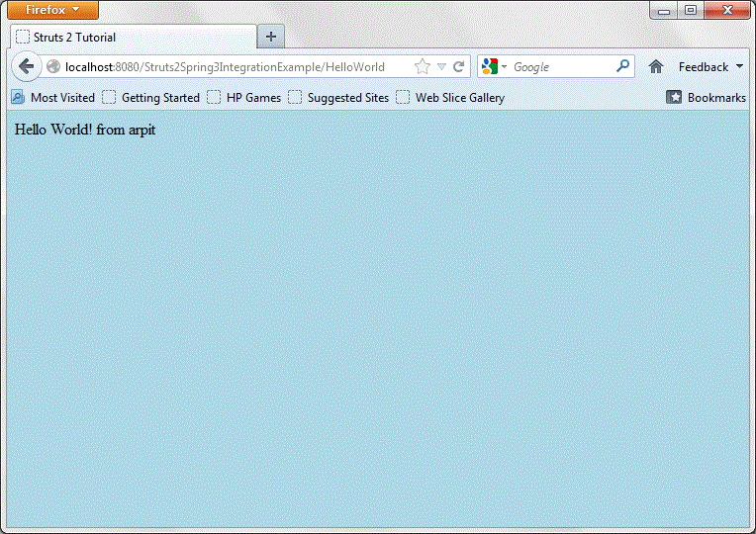The height and width of the screenshot is (534, 756).
Task: Open a new tab with plus button
Action: tap(271, 37)
